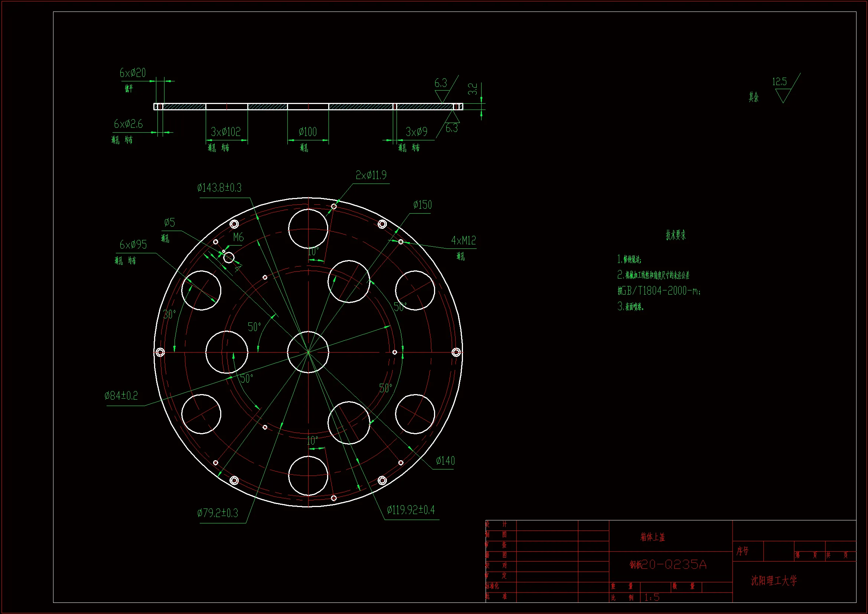Select the 4xM12 thread callout
The image size is (868, 614).
[x=463, y=241]
